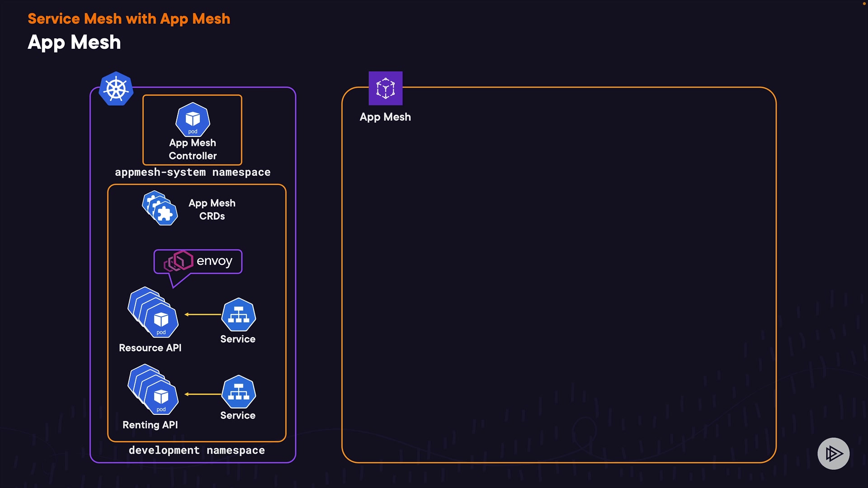The height and width of the screenshot is (488, 868).
Task: Click the arrow pointing to Resource API pods
Action: (203, 314)
